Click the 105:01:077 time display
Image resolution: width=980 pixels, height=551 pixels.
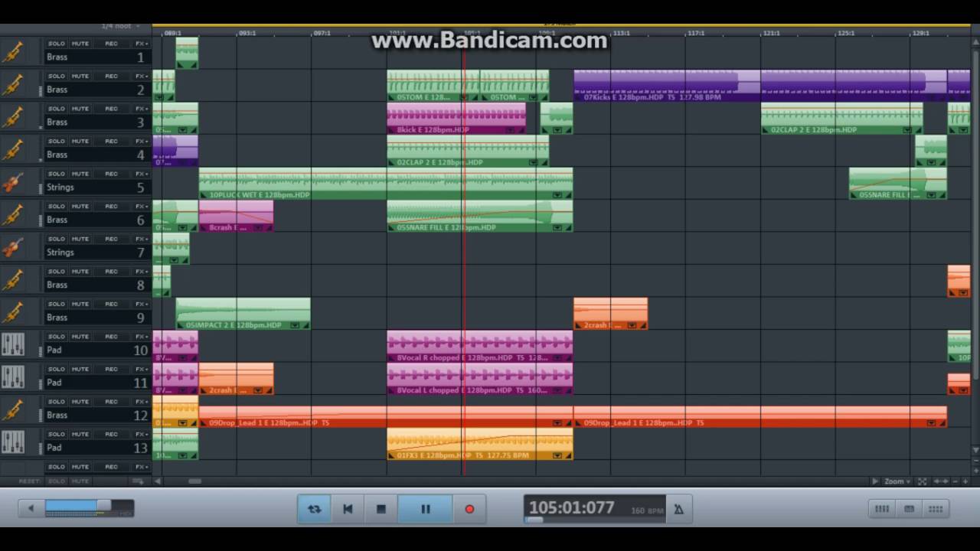[572, 507]
